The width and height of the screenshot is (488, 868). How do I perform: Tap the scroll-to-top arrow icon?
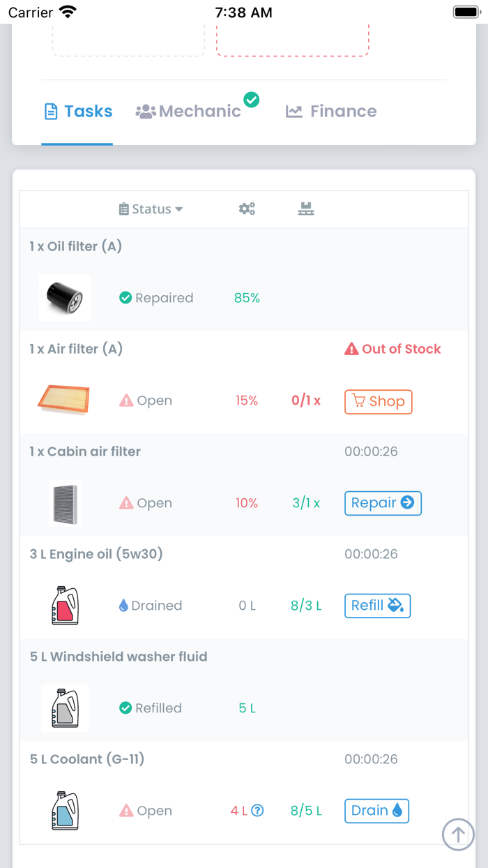point(458,834)
